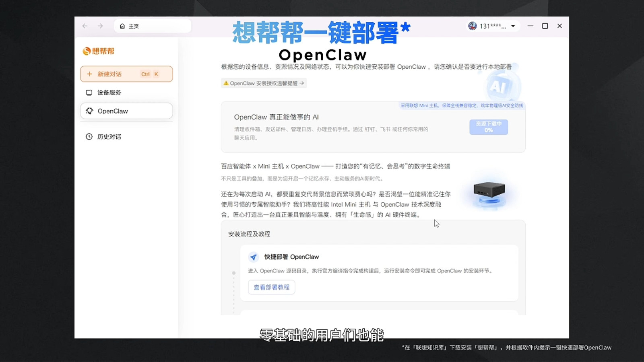The height and width of the screenshot is (362, 644).
Task: Open 历史对话 history
Action: click(x=126, y=137)
